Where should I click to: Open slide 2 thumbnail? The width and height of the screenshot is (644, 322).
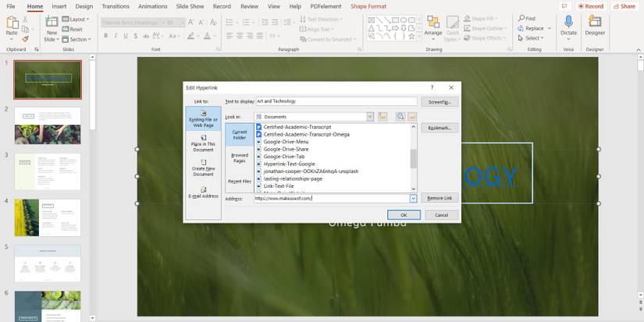[48, 126]
